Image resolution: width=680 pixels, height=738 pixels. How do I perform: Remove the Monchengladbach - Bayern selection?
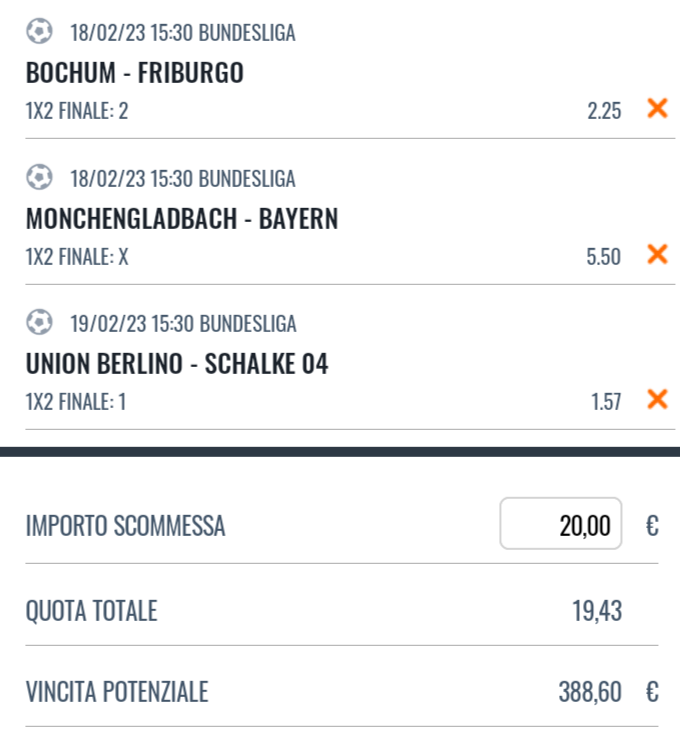pyautogui.click(x=657, y=255)
